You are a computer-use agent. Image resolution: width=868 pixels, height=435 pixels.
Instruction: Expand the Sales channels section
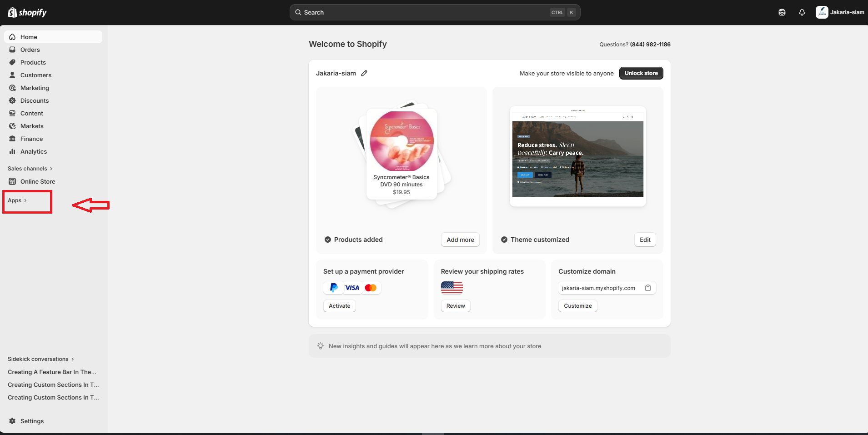[x=30, y=169]
